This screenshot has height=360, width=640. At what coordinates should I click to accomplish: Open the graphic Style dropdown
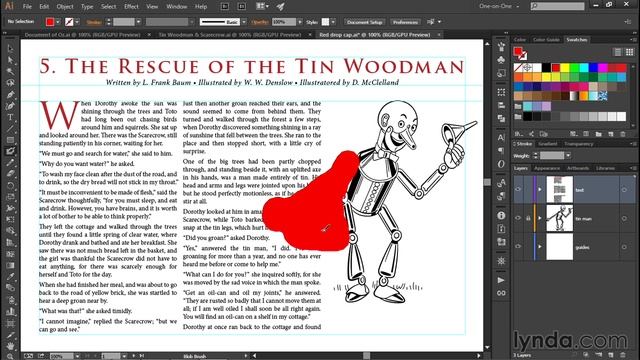point(333,22)
